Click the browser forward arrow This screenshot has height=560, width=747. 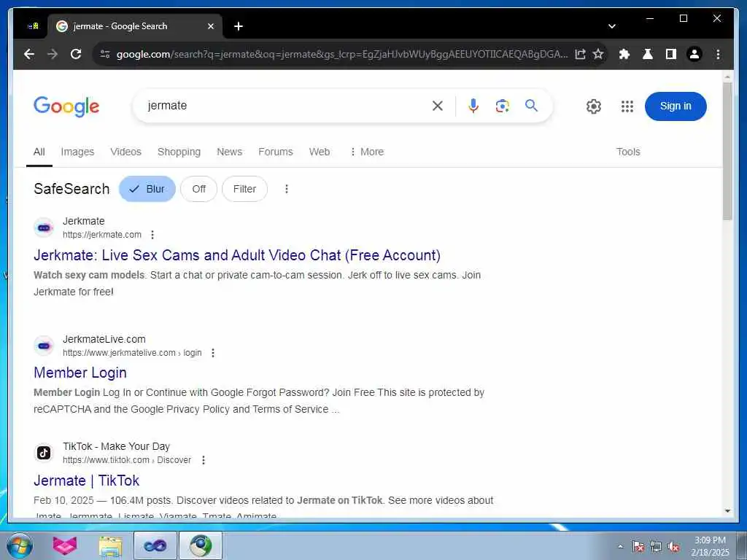pyautogui.click(x=53, y=54)
